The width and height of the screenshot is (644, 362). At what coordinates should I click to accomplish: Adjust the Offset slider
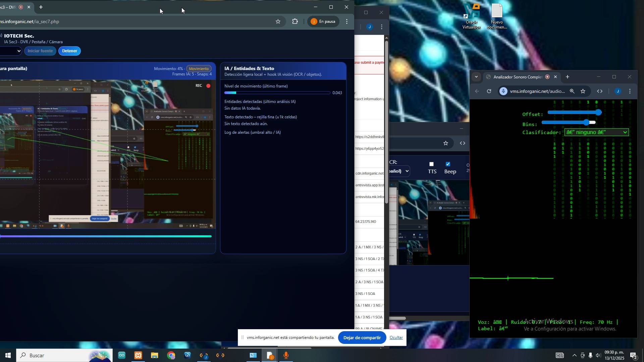[x=574, y=113]
